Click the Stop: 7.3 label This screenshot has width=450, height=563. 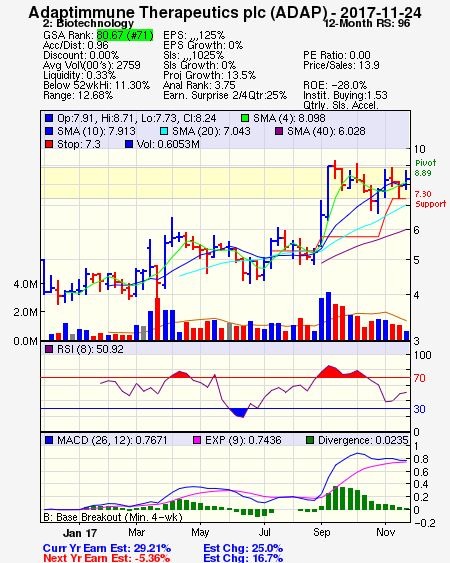coord(79,144)
